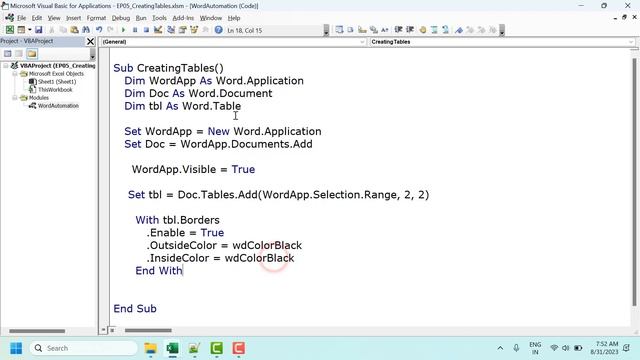Screen dimensions: 640x360
Task: Show hidden system tray icons chevron
Action: click(500, 348)
